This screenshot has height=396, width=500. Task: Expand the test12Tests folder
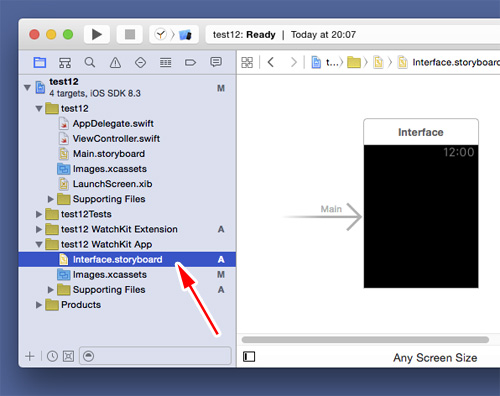pyautogui.click(x=39, y=214)
